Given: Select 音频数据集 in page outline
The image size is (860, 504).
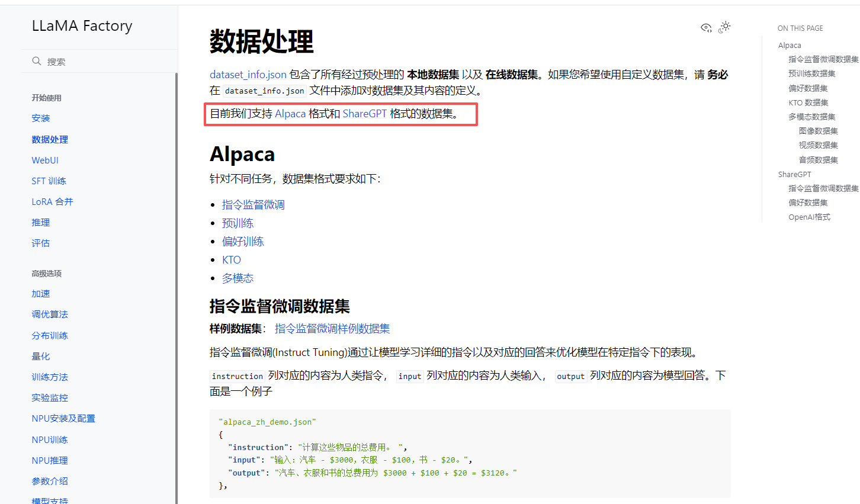Looking at the screenshot, I should pos(819,160).
